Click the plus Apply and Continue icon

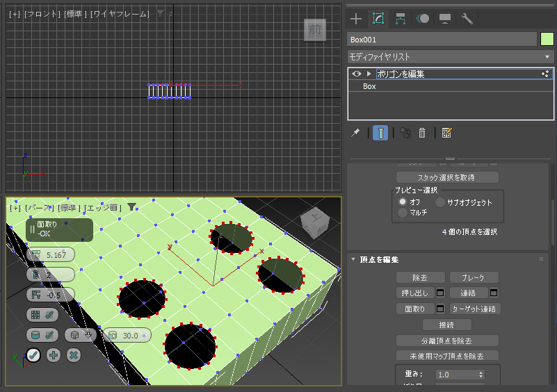(x=54, y=355)
